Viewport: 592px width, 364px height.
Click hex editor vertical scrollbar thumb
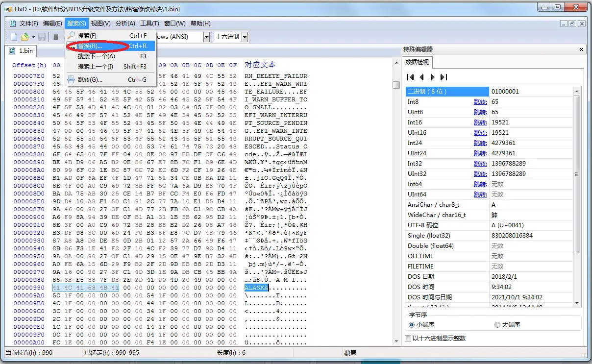click(x=396, y=85)
